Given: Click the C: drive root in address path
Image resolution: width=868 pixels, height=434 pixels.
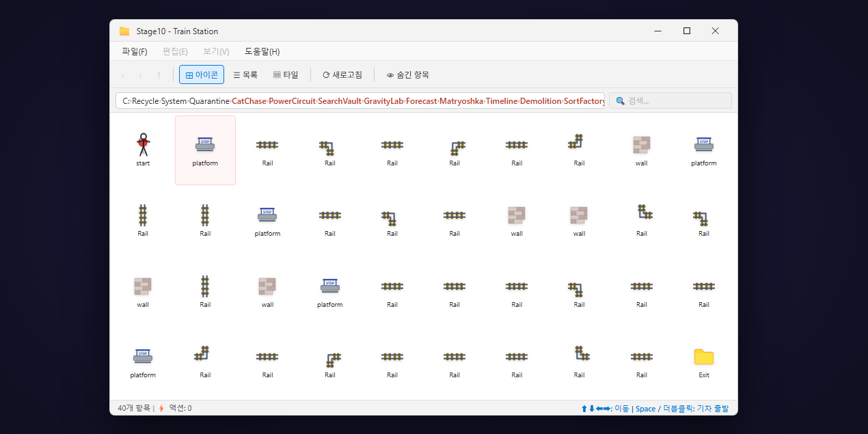Looking at the screenshot, I should tap(126, 101).
